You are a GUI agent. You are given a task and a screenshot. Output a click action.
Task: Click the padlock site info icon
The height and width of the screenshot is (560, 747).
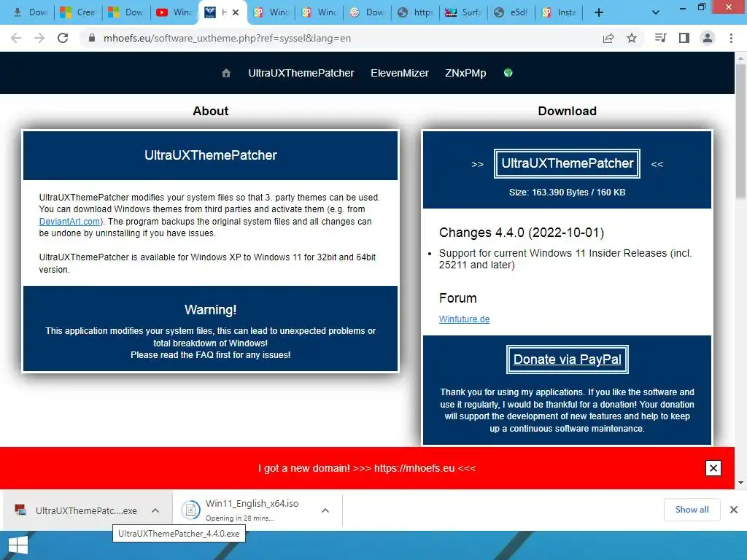coord(92,38)
